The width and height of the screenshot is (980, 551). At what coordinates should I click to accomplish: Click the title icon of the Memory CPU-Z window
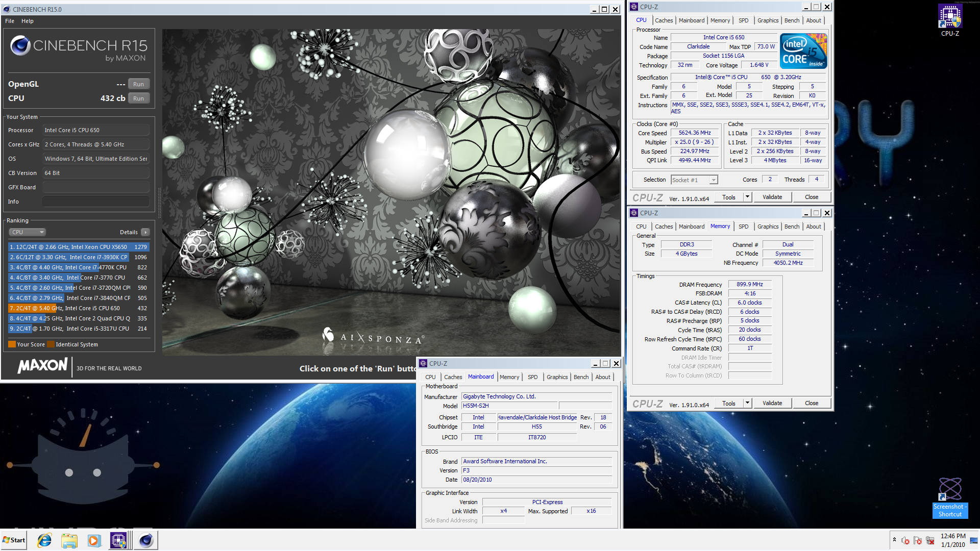634,213
